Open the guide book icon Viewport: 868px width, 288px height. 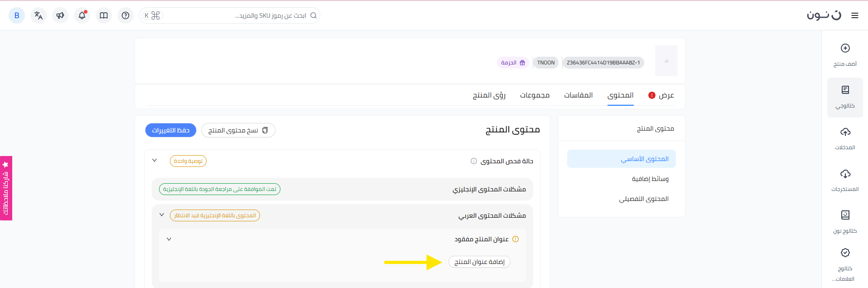coord(104,15)
